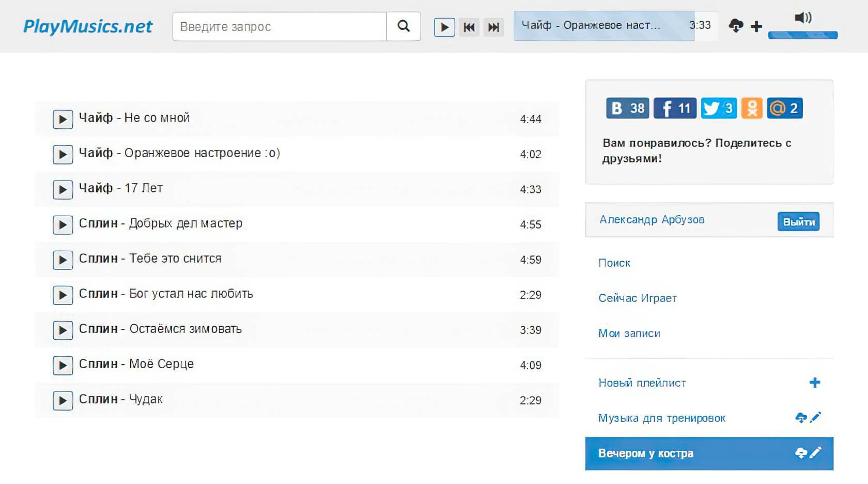This screenshot has width=868, height=484.
Task: Share via the Facebook button showing 11
Action: click(x=675, y=108)
